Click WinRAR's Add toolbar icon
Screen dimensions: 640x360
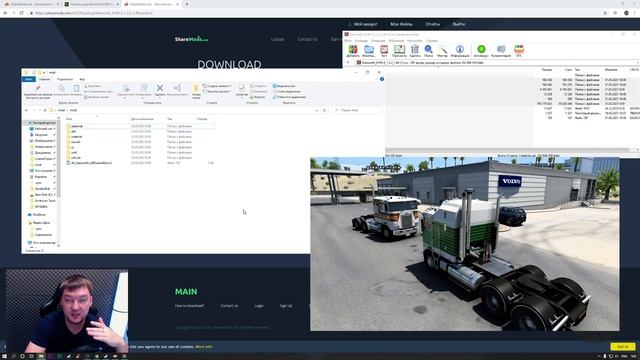353,50
